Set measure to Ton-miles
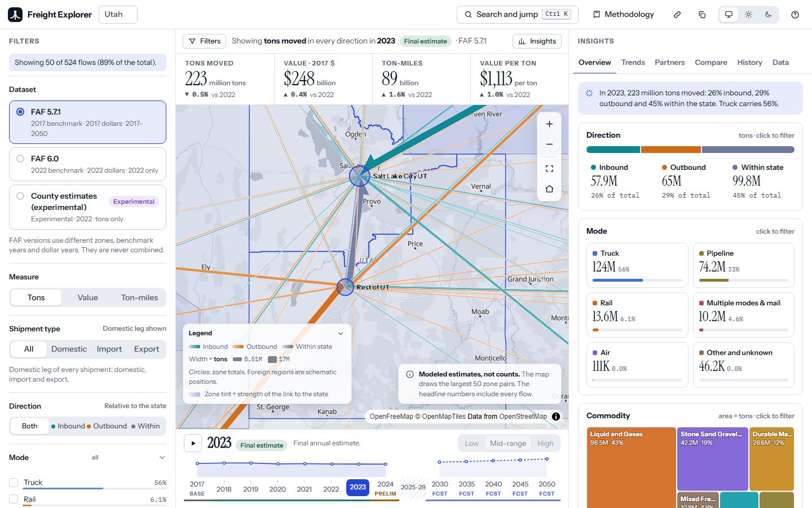 click(x=139, y=297)
